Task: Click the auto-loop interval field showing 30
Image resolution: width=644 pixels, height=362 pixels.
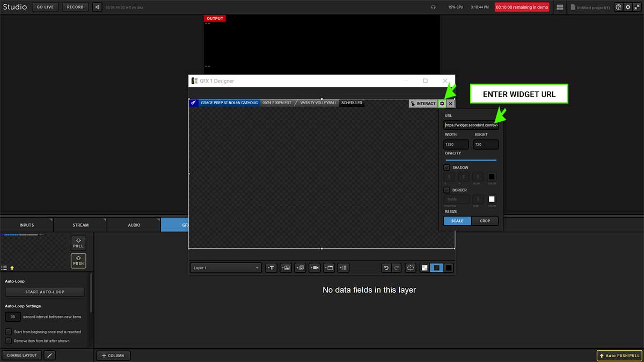Action: coord(13,317)
